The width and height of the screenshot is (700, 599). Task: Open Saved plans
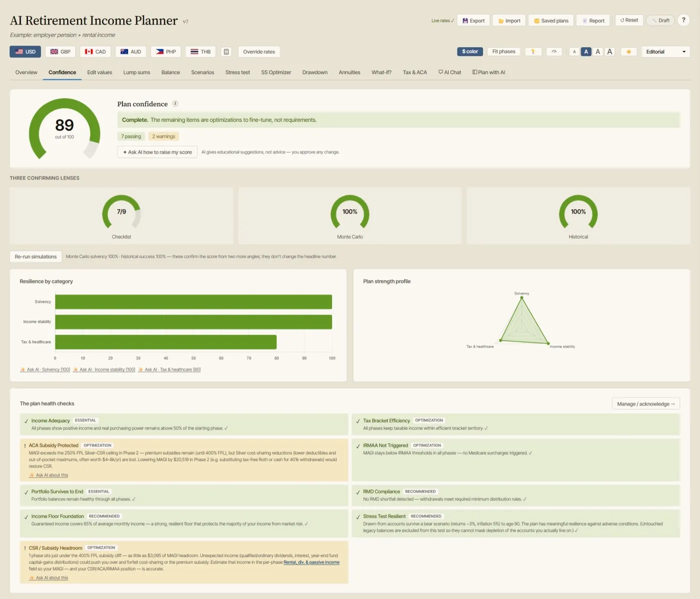coord(551,20)
